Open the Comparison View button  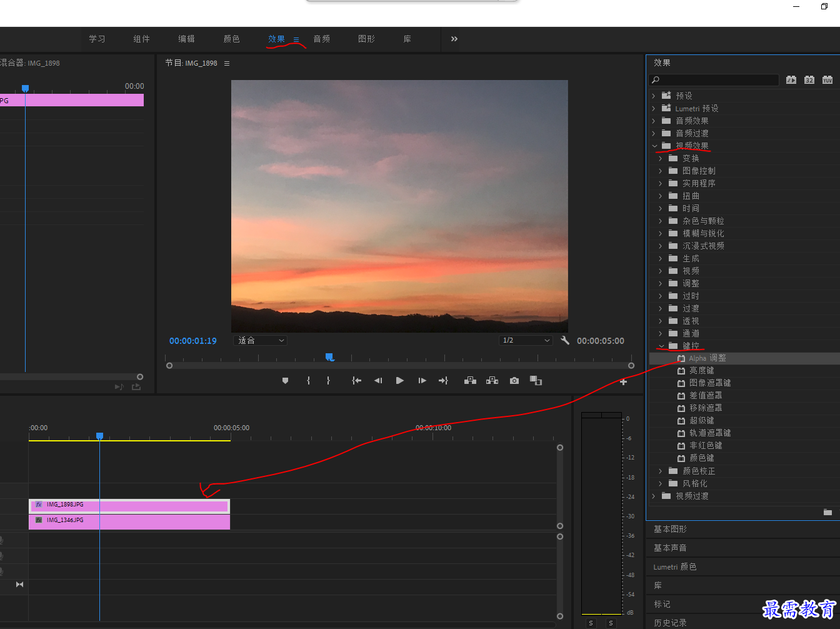click(536, 381)
